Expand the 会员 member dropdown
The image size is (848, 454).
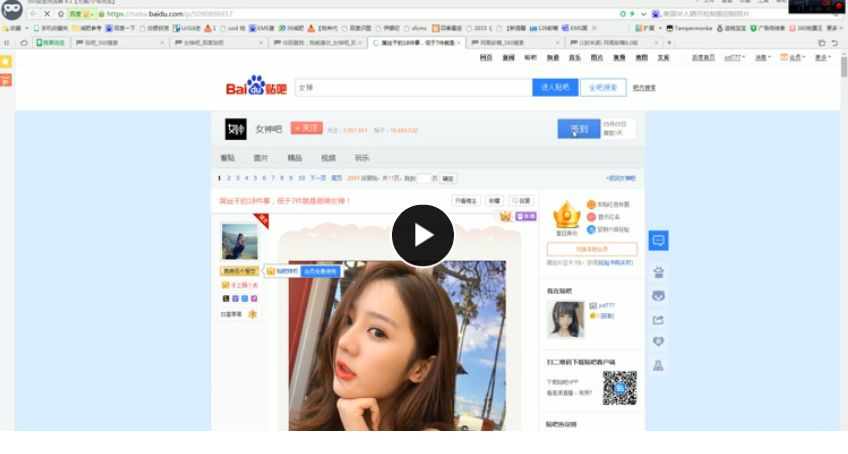point(793,57)
